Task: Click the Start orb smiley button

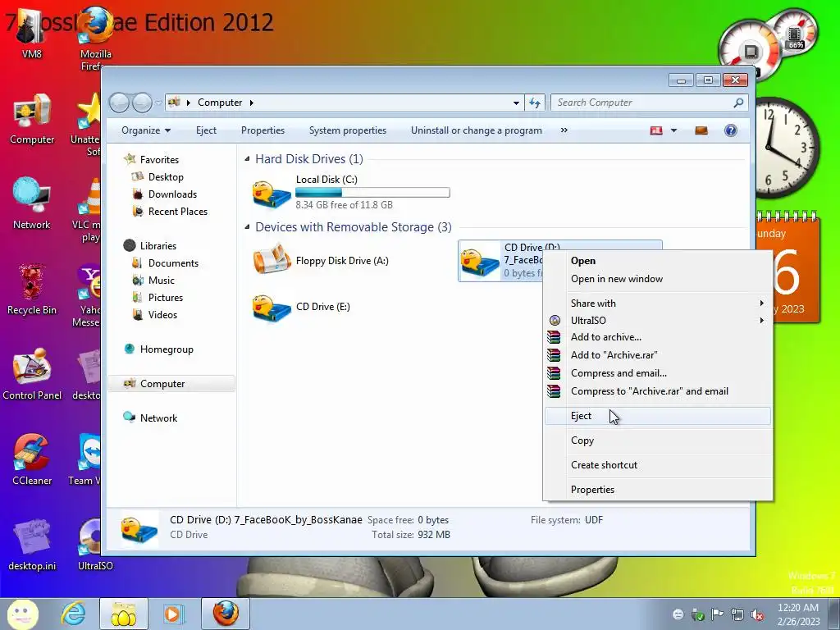Action: click(x=22, y=614)
